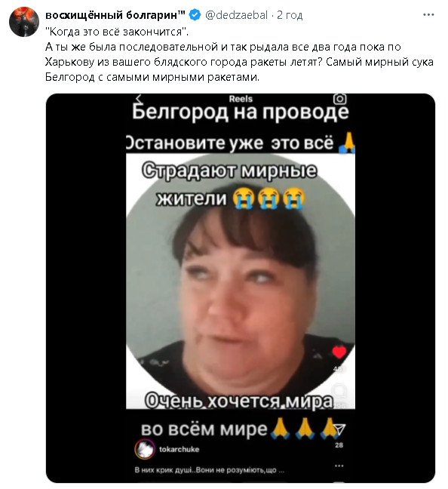This screenshot has width=448, height=489.
Task: Open the tokarchuke username
Action: 179,450
